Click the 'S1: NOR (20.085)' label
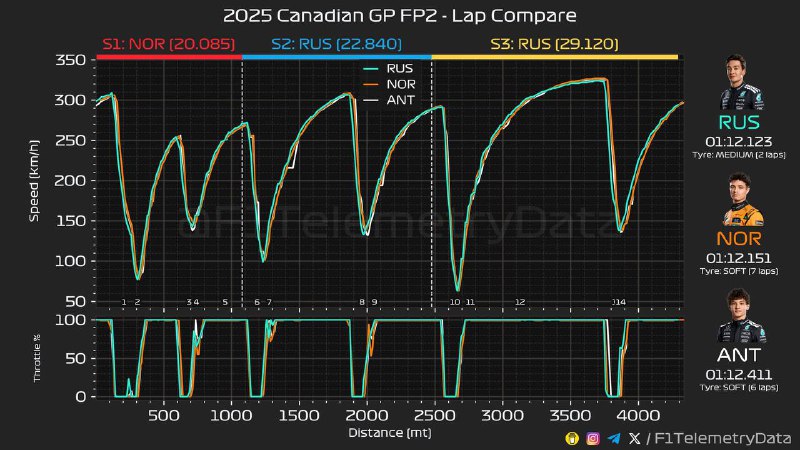The width and height of the screenshot is (800, 450). click(169, 44)
